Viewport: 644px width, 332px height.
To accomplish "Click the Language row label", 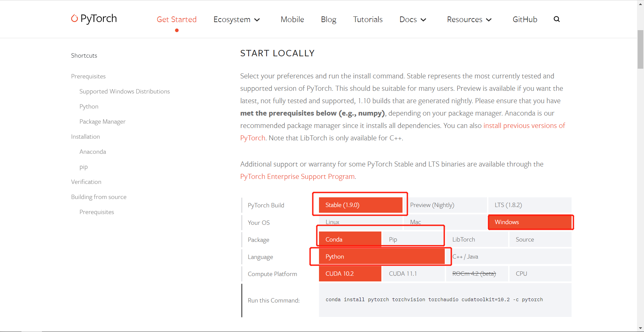I will click(260, 257).
